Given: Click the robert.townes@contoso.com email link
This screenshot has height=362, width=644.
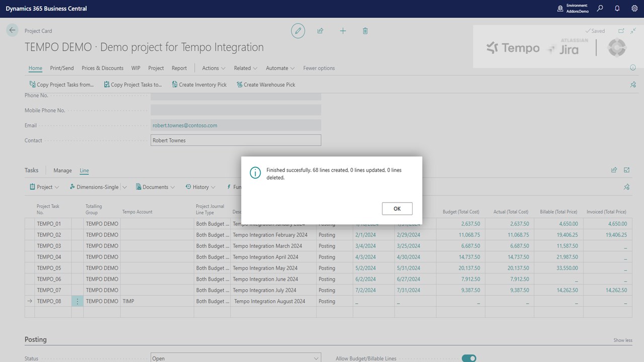Looking at the screenshot, I should click(x=185, y=125).
